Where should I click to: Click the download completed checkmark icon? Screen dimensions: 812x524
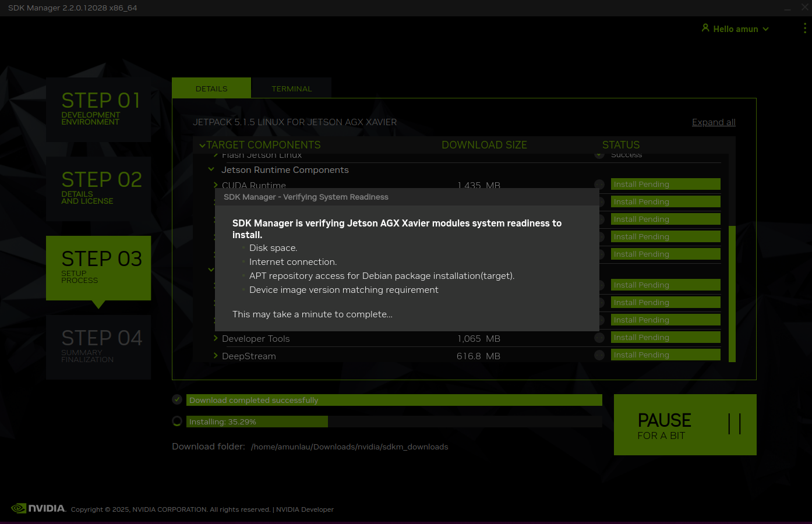tap(177, 399)
